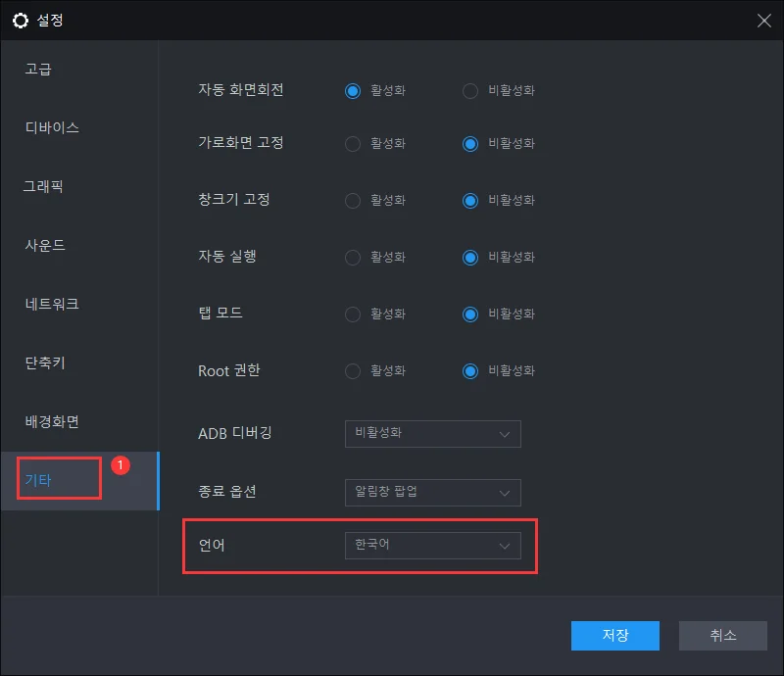The height and width of the screenshot is (676, 784).
Task: Click the 취소 button
Action: [723, 636]
